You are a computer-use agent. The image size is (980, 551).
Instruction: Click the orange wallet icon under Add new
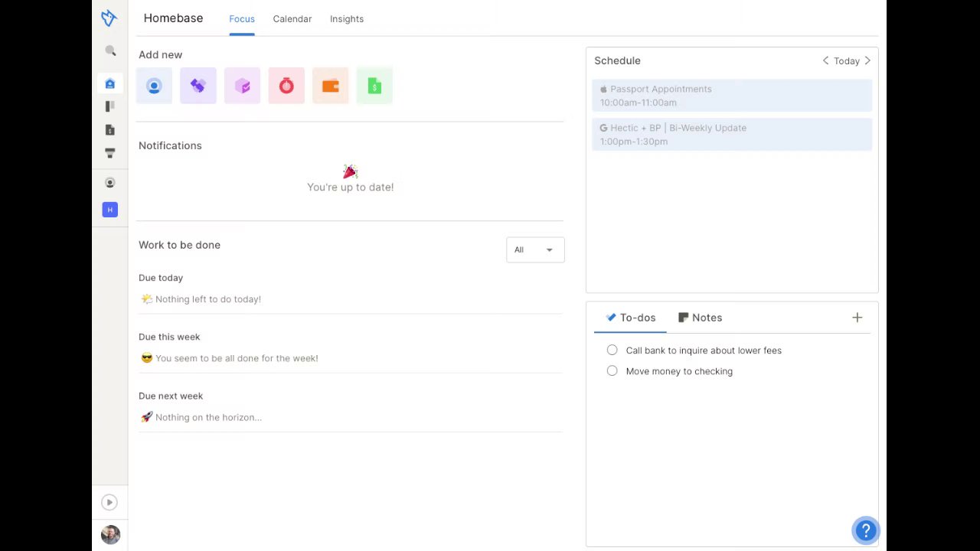(x=330, y=86)
